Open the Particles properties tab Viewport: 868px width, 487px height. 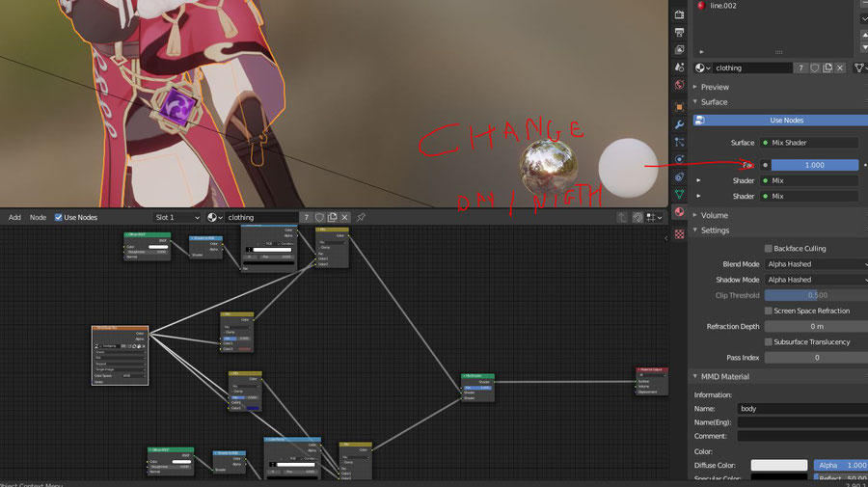point(679,142)
